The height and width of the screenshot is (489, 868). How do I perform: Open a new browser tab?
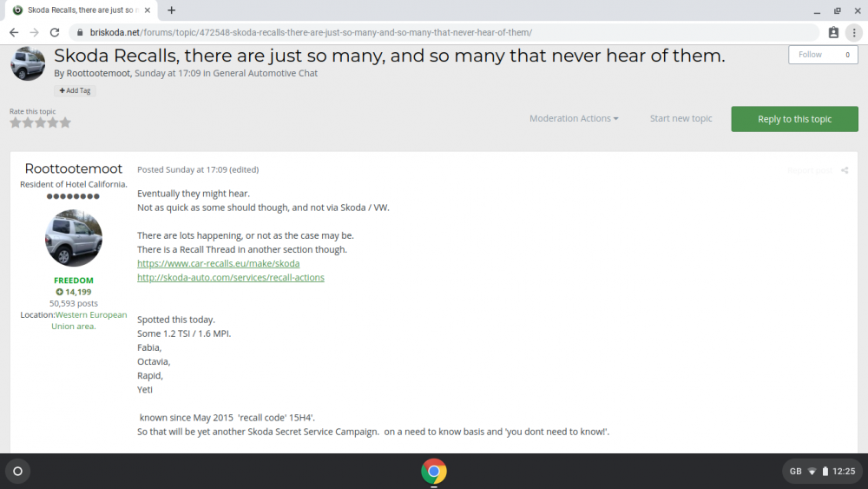tap(172, 10)
